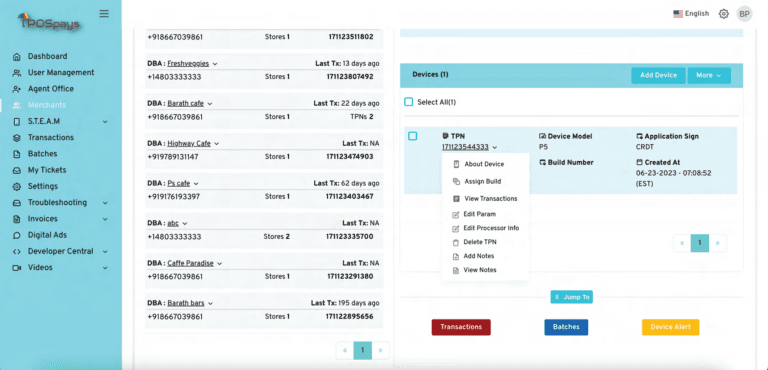Expand the S.T.E.A.M sidebar submenu
The width and height of the screenshot is (768, 370).
[x=105, y=122]
